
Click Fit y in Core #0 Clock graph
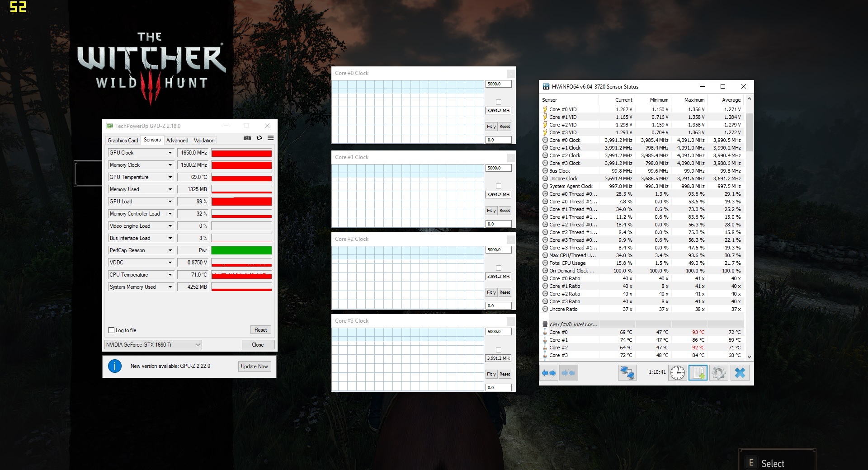tap(491, 127)
